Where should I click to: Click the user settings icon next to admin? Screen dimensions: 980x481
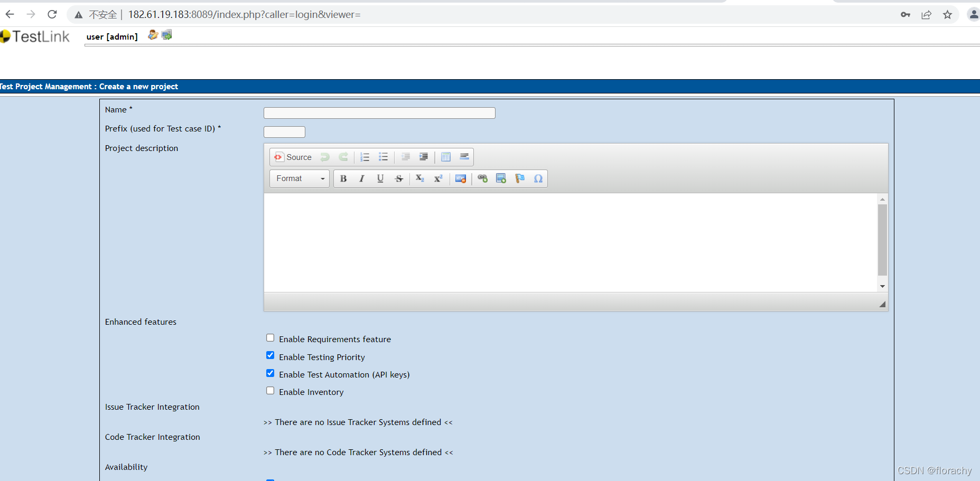pos(153,35)
